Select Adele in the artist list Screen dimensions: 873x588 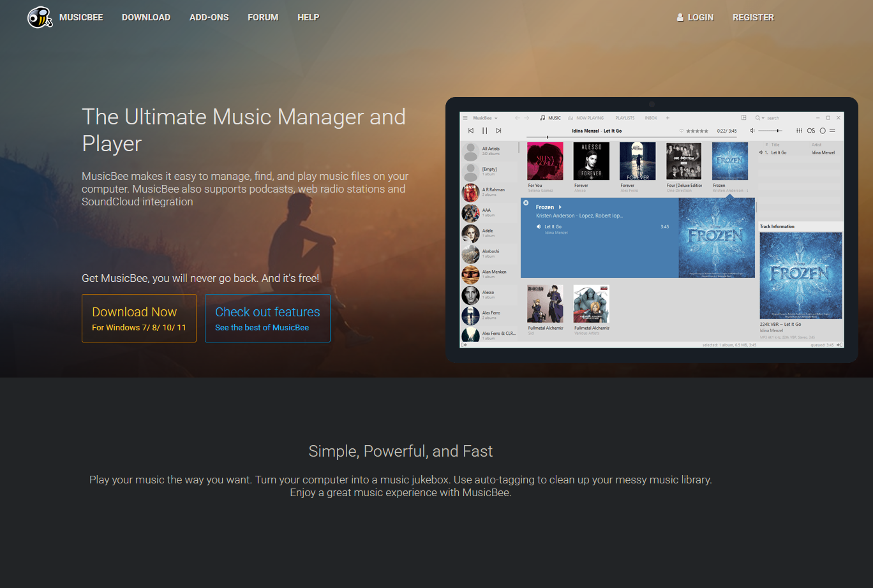click(490, 233)
